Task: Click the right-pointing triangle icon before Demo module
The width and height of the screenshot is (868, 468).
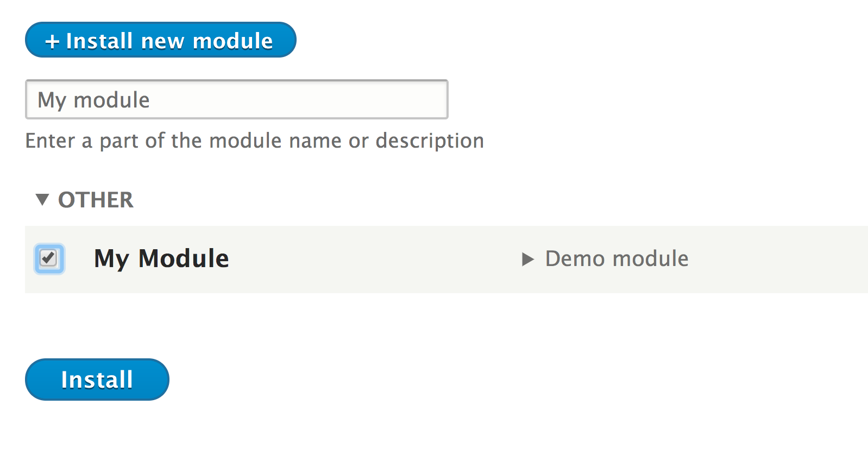Action: click(x=527, y=259)
